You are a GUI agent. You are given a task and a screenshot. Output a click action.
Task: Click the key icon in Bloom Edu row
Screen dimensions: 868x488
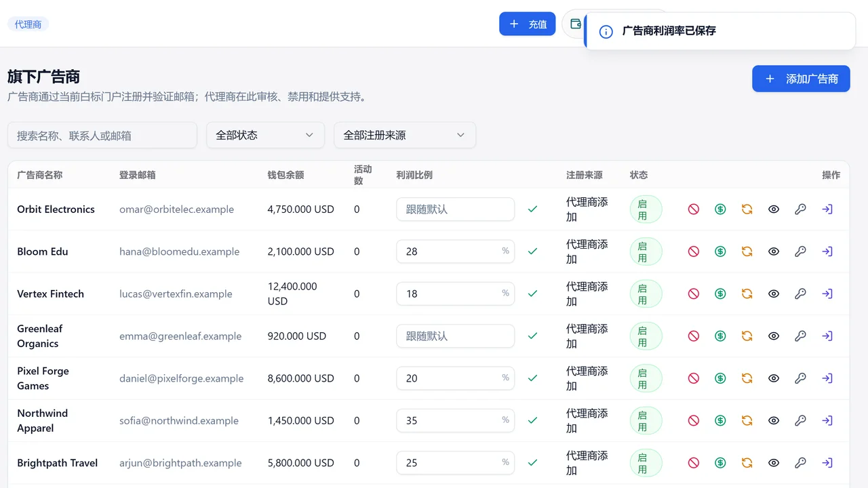pyautogui.click(x=800, y=251)
